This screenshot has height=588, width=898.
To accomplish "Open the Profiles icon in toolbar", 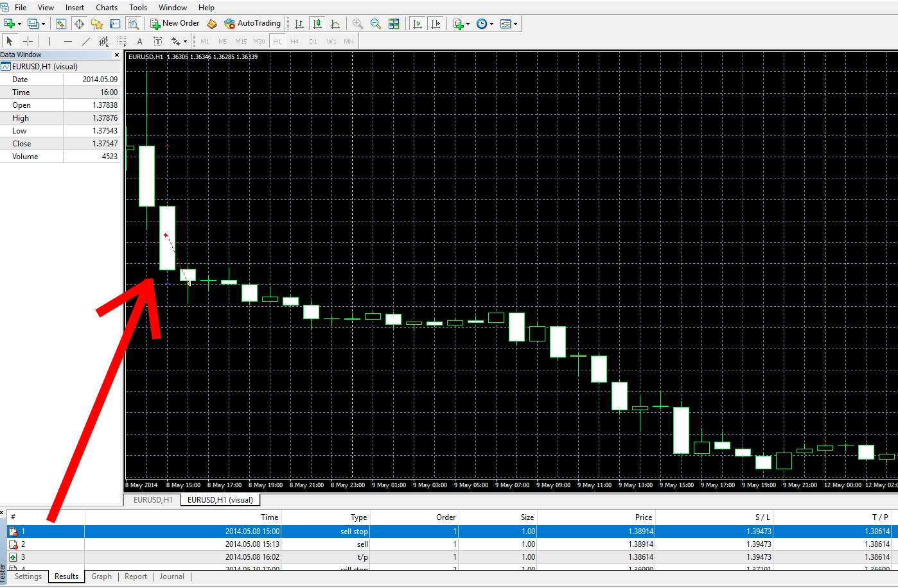I will [33, 24].
